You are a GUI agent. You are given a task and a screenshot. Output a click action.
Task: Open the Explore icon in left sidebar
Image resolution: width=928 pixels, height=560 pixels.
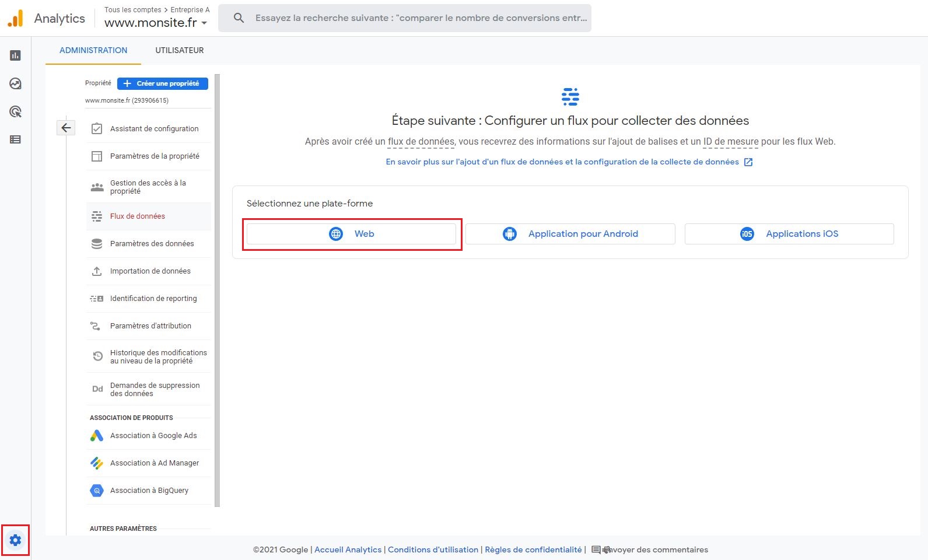coord(15,83)
